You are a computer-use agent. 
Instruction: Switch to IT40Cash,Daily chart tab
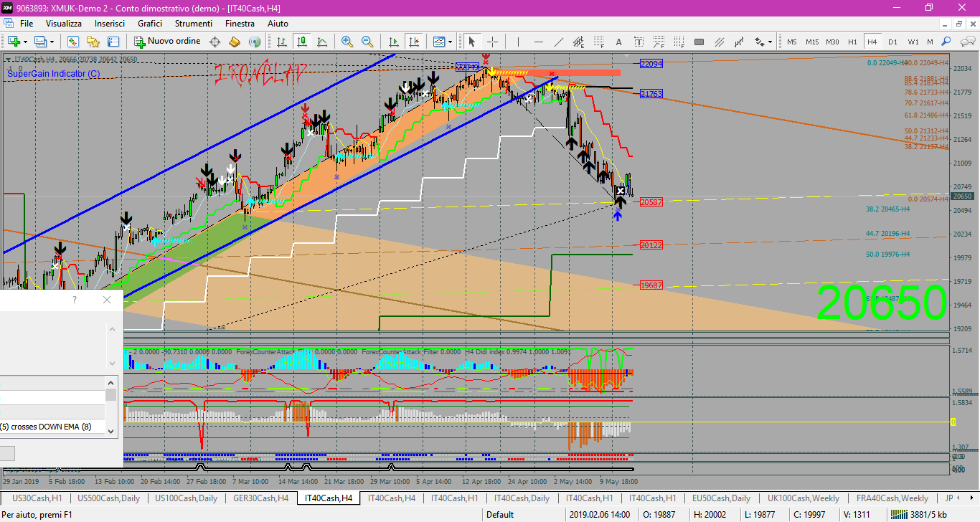pyautogui.click(x=522, y=498)
